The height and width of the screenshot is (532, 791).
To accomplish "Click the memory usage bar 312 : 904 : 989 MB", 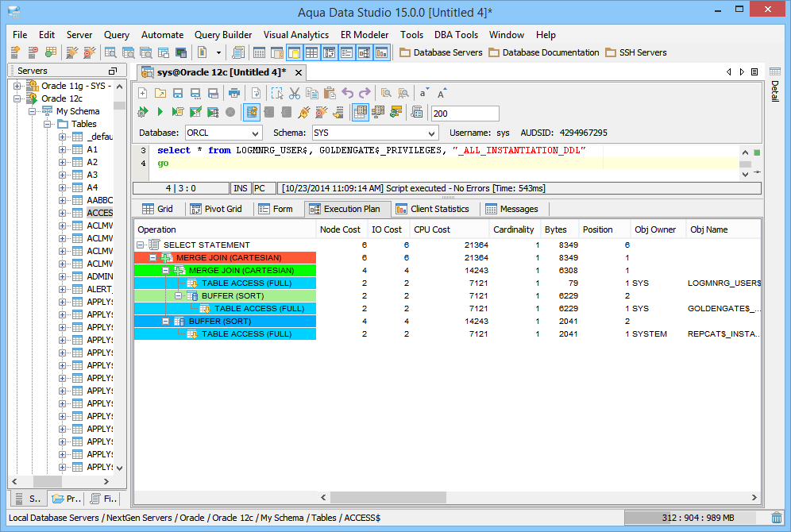I will point(696,518).
